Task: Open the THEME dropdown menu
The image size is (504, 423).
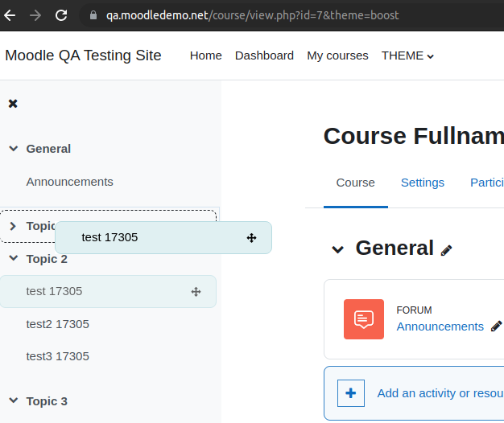Action: 407,55
